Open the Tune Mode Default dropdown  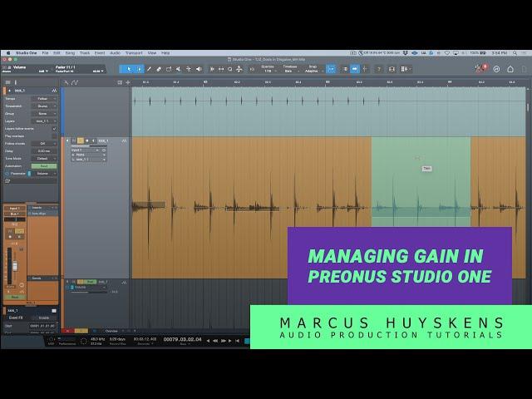pos(44,159)
